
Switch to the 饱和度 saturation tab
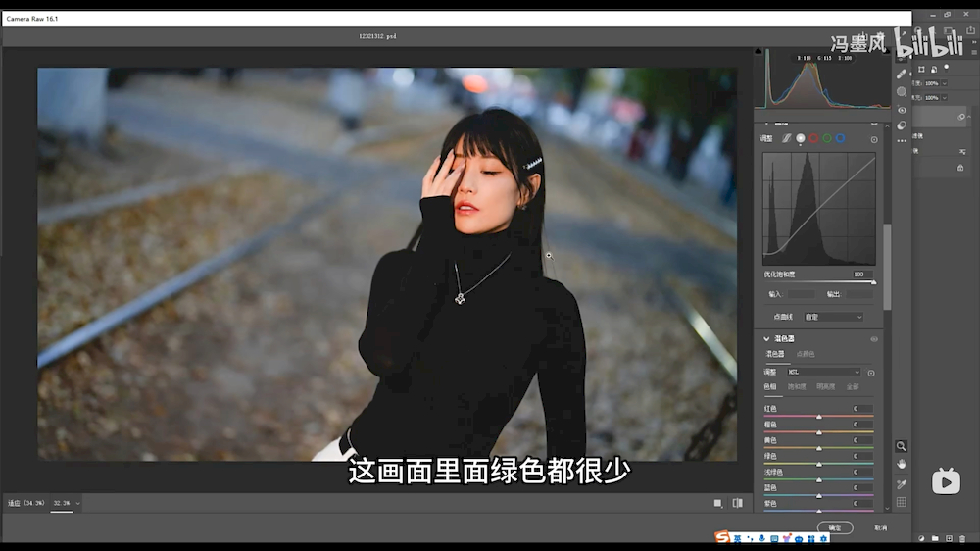pos(797,387)
